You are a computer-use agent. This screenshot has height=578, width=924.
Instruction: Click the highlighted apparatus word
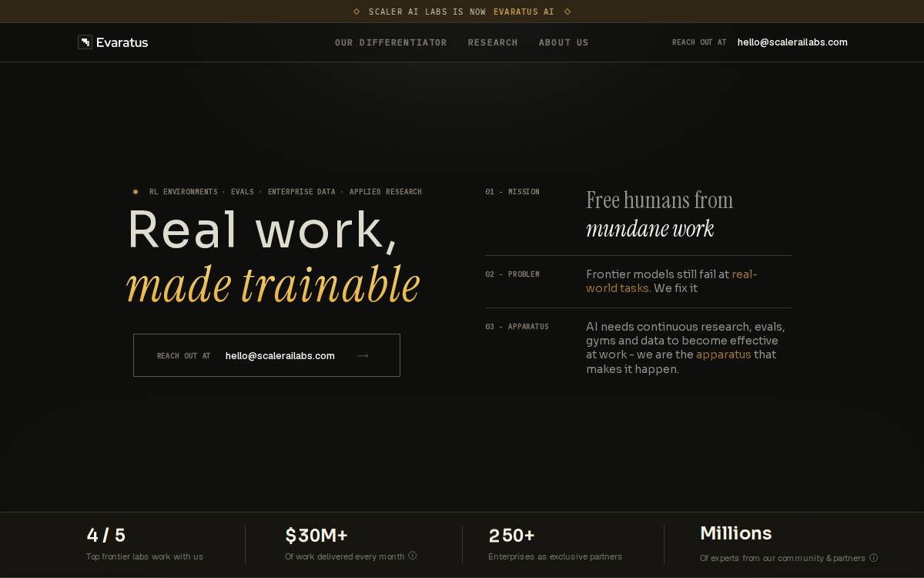tap(723, 355)
